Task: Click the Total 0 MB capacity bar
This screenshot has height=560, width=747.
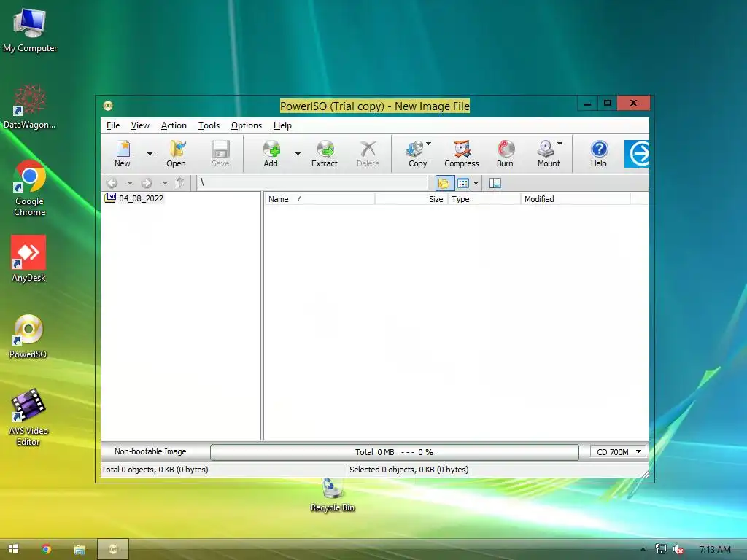Action: click(395, 452)
